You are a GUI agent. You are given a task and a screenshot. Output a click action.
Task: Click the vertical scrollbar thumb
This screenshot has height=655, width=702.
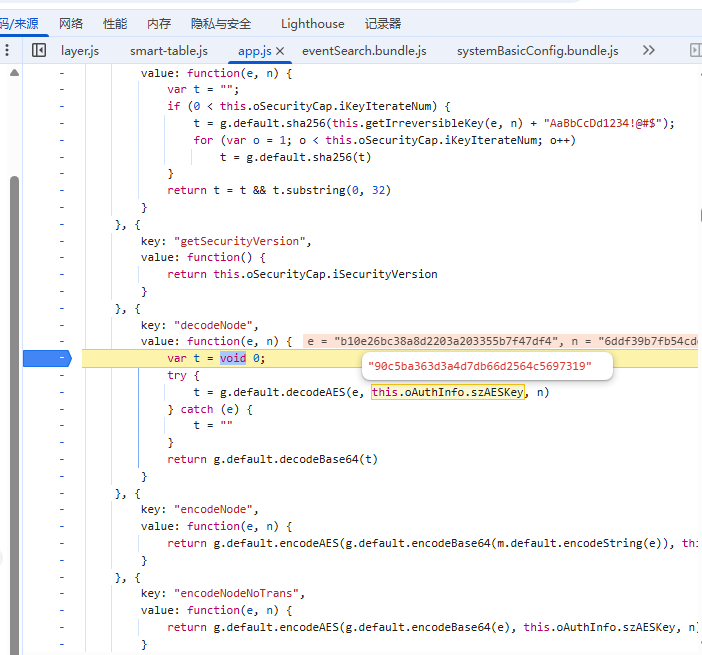point(14,415)
